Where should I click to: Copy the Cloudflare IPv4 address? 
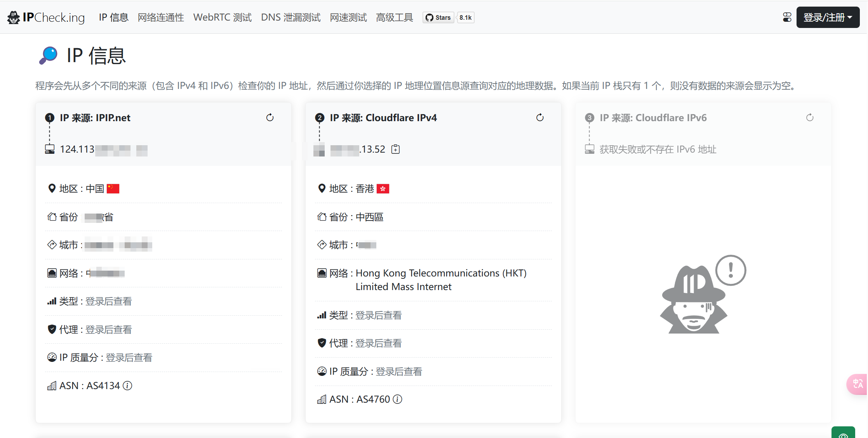tap(395, 149)
